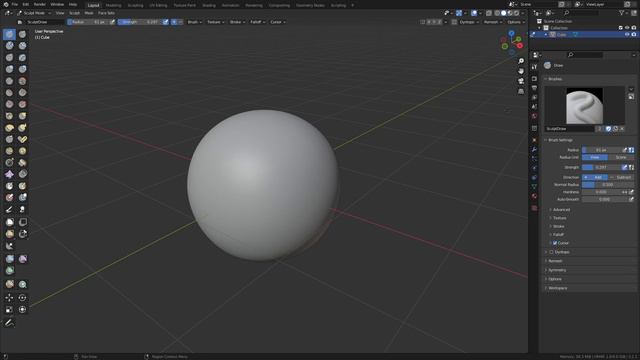
Task: Select the Inflate brush tool
Action: (x=9, y=69)
